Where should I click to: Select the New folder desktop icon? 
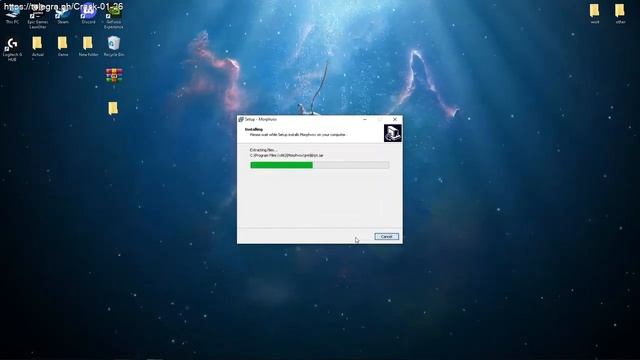click(88, 46)
